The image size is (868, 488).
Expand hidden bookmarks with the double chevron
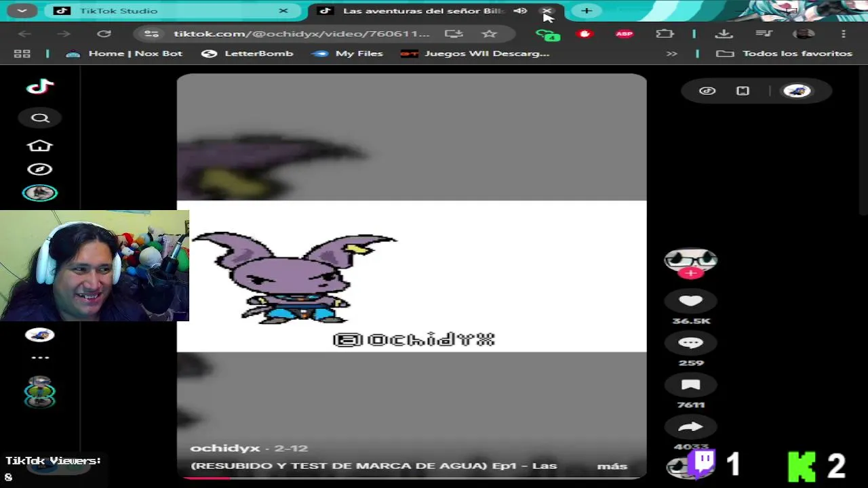(x=672, y=54)
